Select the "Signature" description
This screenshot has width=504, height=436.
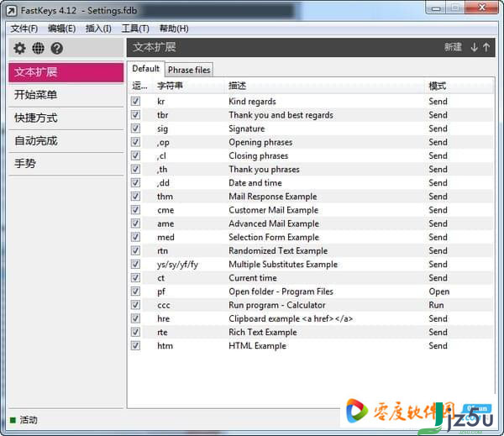coord(246,129)
